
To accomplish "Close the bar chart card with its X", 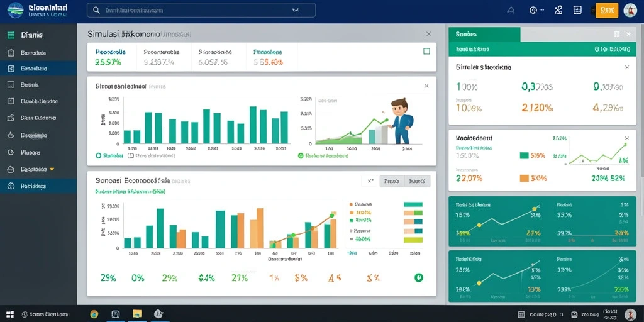I will (426, 86).
